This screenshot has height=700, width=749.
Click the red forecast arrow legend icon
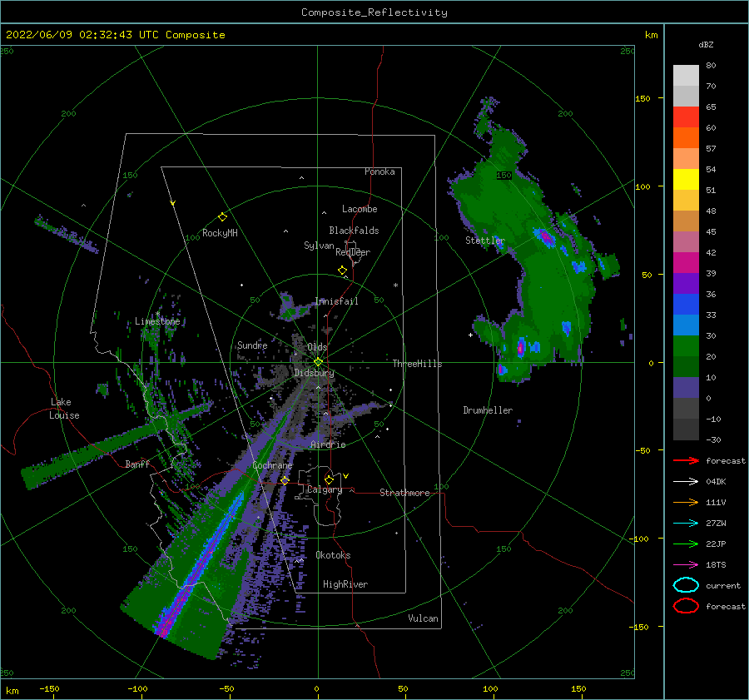point(686,460)
